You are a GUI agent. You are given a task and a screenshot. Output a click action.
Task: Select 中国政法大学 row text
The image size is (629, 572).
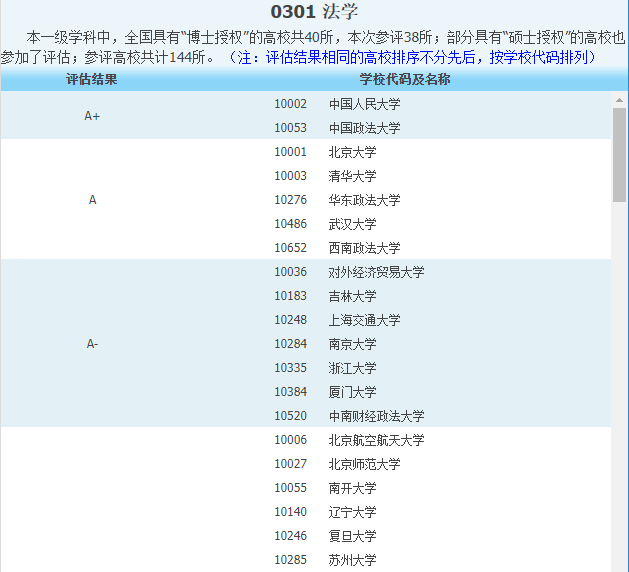(x=365, y=128)
